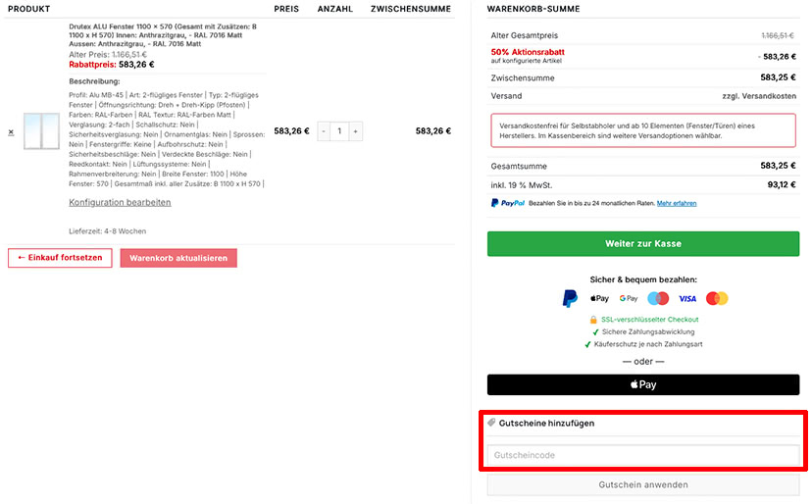812x504 pixels.
Task: Increase item quantity with plus button
Action: coord(356,131)
